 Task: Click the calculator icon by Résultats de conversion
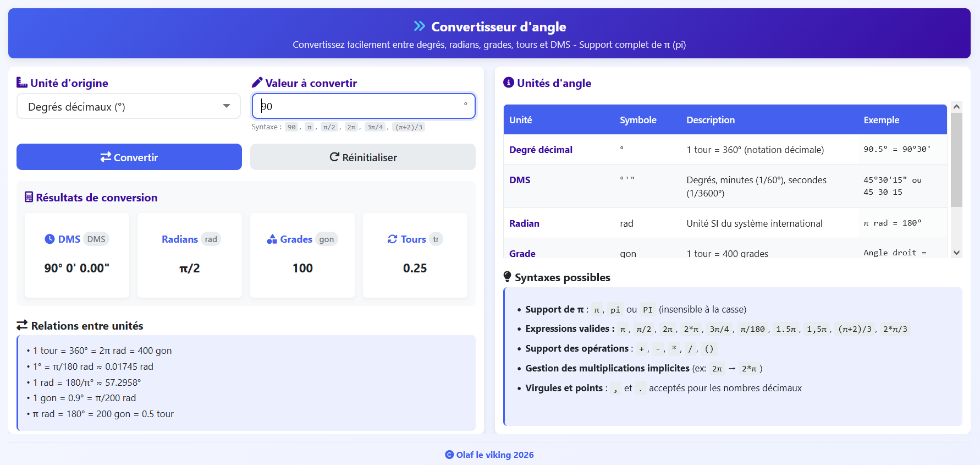click(29, 197)
